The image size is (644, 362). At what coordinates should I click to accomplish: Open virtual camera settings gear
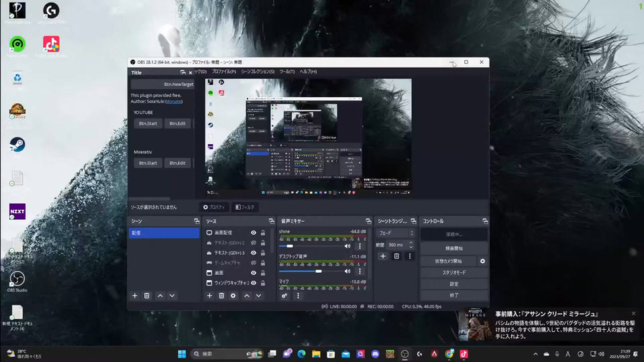point(482,261)
